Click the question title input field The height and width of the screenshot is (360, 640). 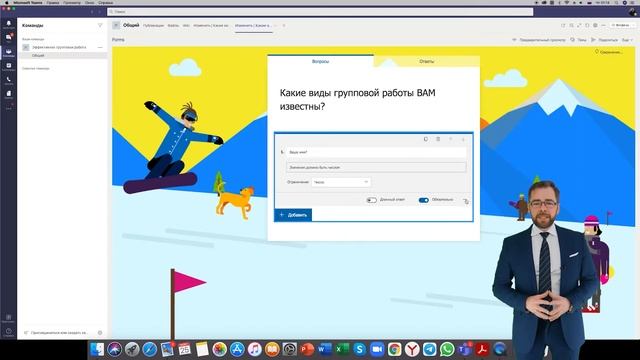point(376,152)
